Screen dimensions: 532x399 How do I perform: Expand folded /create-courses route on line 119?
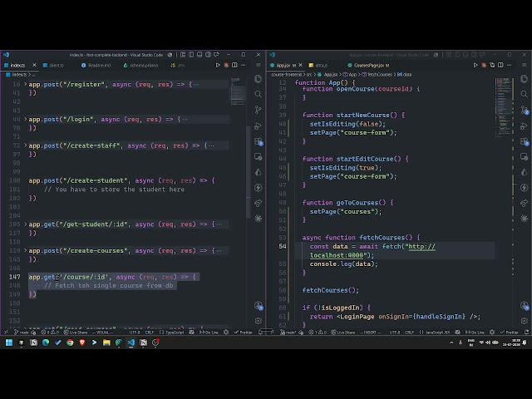pyautogui.click(x=26, y=250)
